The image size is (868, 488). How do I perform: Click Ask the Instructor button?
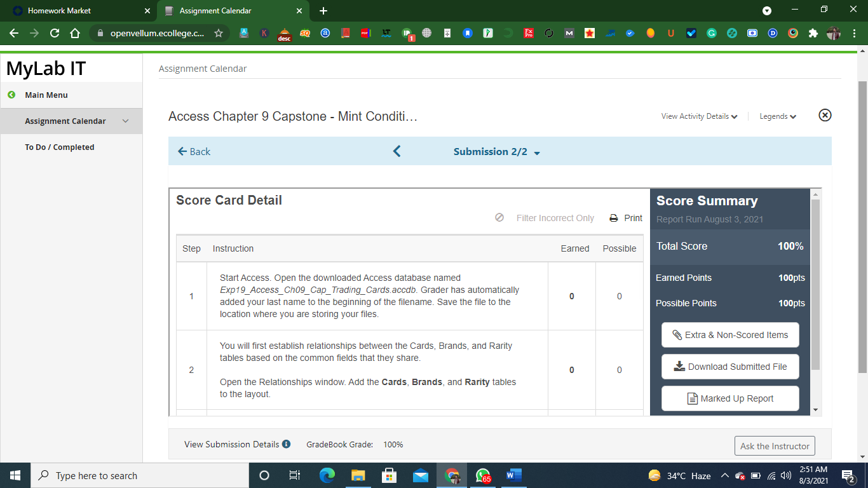[x=775, y=446]
